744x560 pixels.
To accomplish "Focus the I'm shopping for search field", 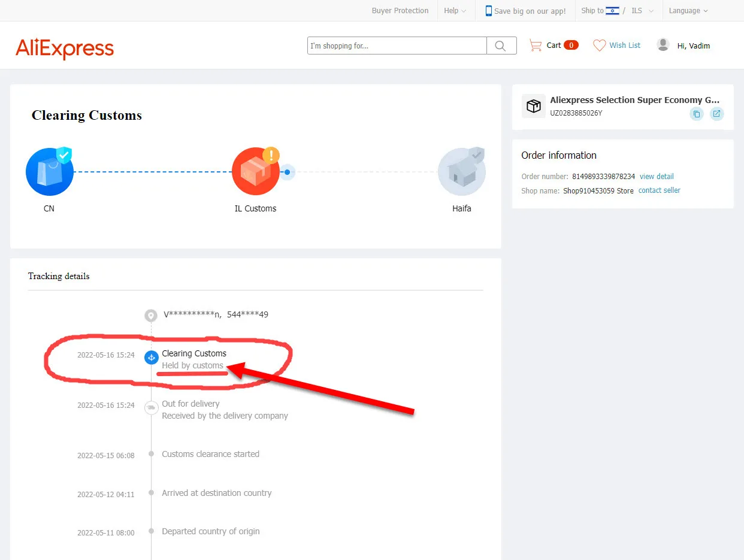I will click(397, 46).
